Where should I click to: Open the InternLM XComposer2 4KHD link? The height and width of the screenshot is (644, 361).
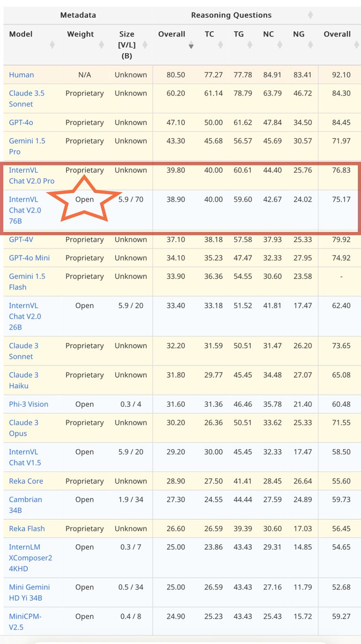tap(30, 558)
